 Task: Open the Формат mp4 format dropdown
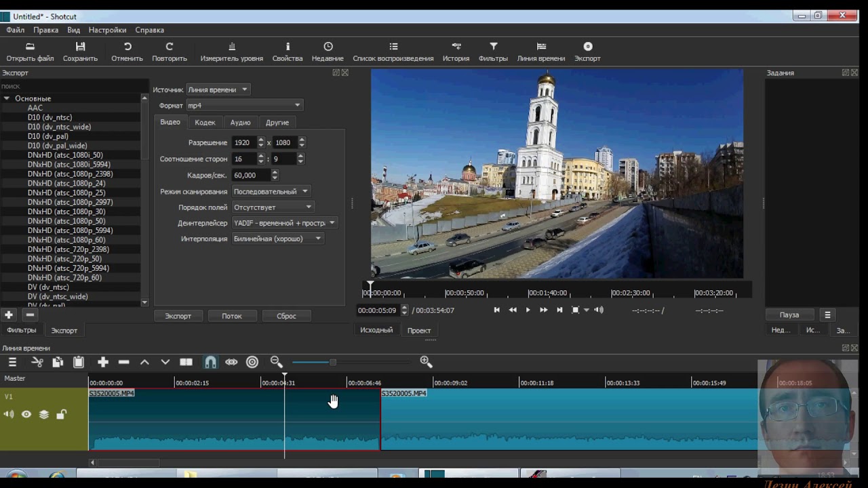pyautogui.click(x=244, y=105)
